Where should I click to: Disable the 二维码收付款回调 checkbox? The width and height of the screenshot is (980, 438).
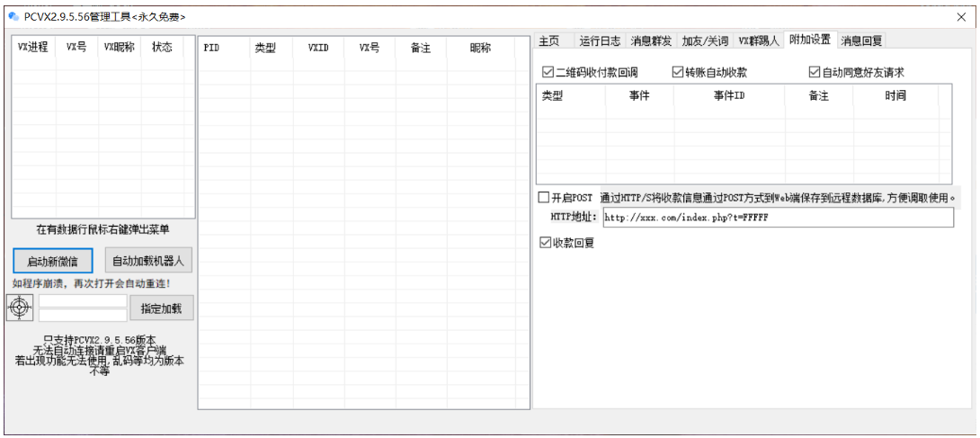coord(548,72)
